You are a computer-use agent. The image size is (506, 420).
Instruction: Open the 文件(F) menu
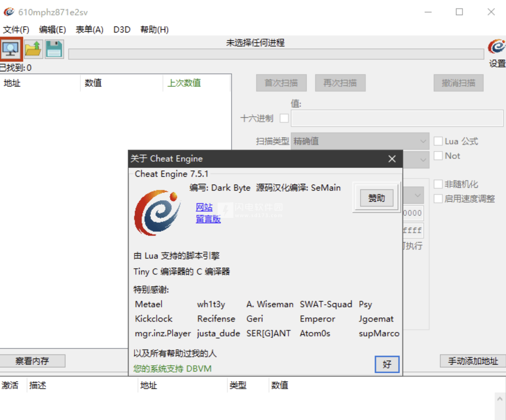click(x=16, y=30)
